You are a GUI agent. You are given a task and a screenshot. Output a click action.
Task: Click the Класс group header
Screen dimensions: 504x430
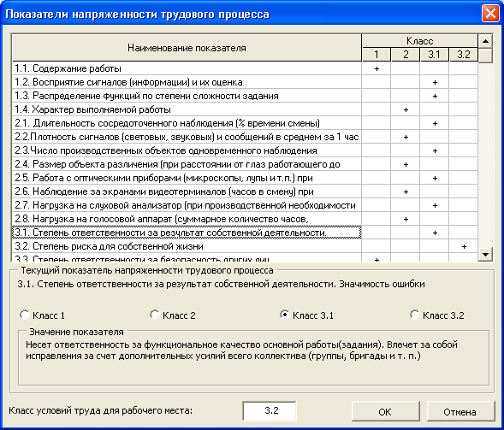[420, 41]
